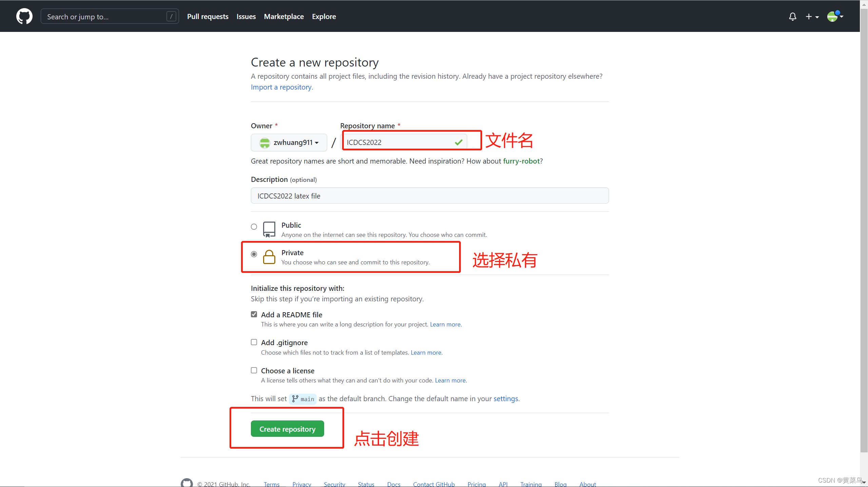Screen dimensions: 868x487
Task: Enable Choose a license checkbox
Action: [254, 370]
